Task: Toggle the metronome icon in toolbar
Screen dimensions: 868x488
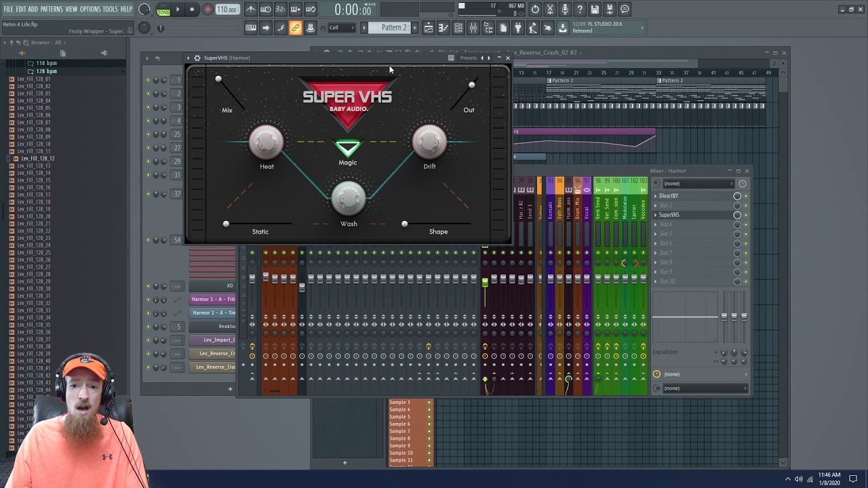Action: point(251,9)
